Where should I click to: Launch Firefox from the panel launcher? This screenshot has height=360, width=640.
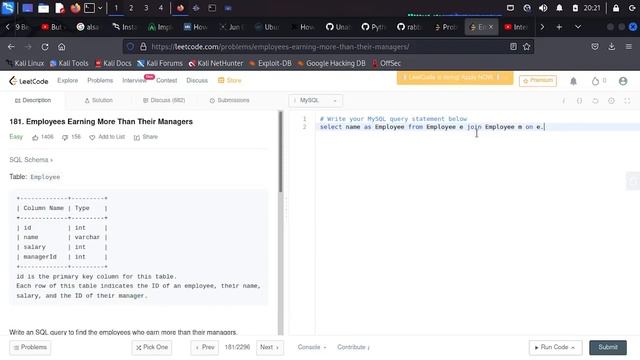pos(75,8)
